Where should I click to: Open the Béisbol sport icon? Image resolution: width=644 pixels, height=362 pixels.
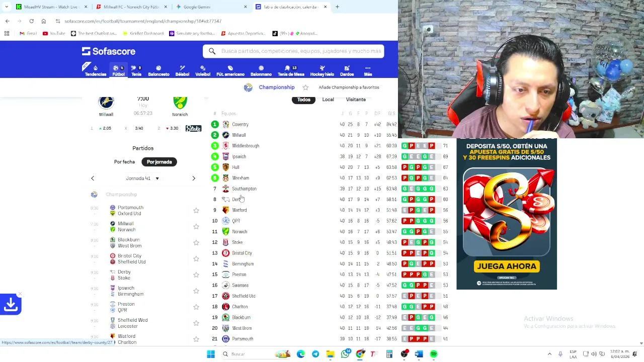[182, 71]
